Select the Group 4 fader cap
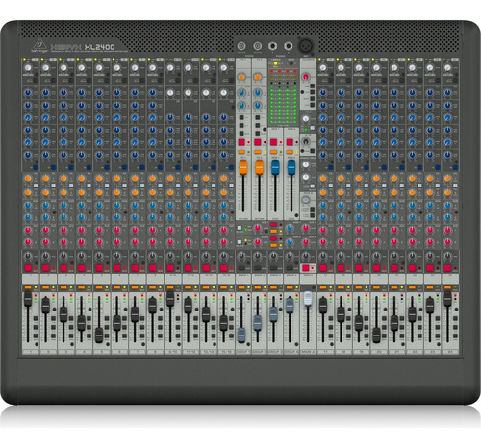 click(x=290, y=305)
